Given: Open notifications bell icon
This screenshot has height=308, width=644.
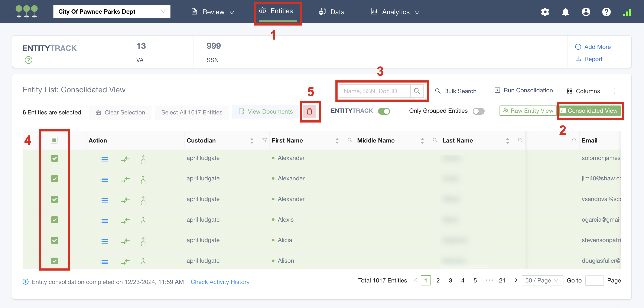Looking at the screenshot, I should (x=565, y=12).
